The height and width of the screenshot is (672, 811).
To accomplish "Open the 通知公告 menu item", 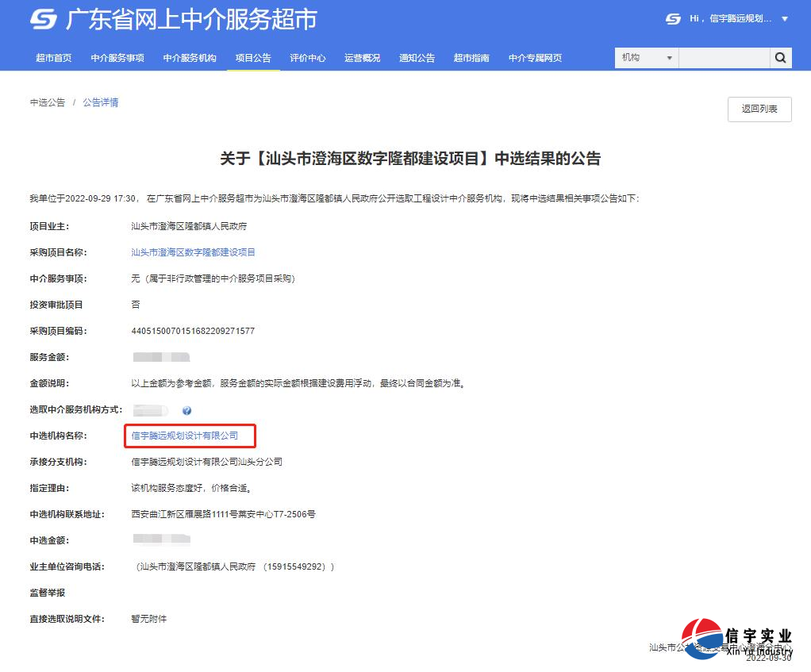I will pos(417,58).
